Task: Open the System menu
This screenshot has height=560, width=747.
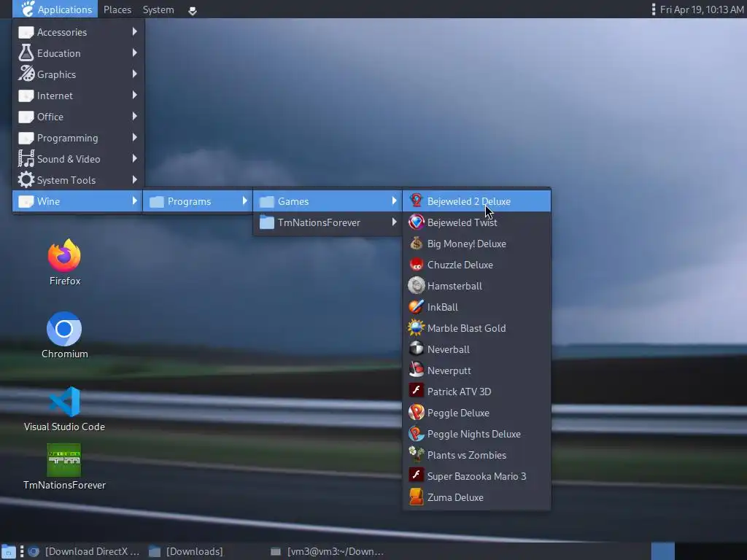Action: [158, 9]
